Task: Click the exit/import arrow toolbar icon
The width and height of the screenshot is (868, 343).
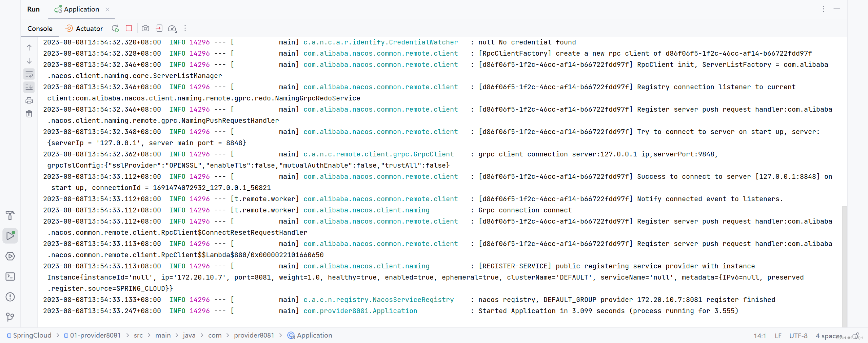Action: (159, 28)
